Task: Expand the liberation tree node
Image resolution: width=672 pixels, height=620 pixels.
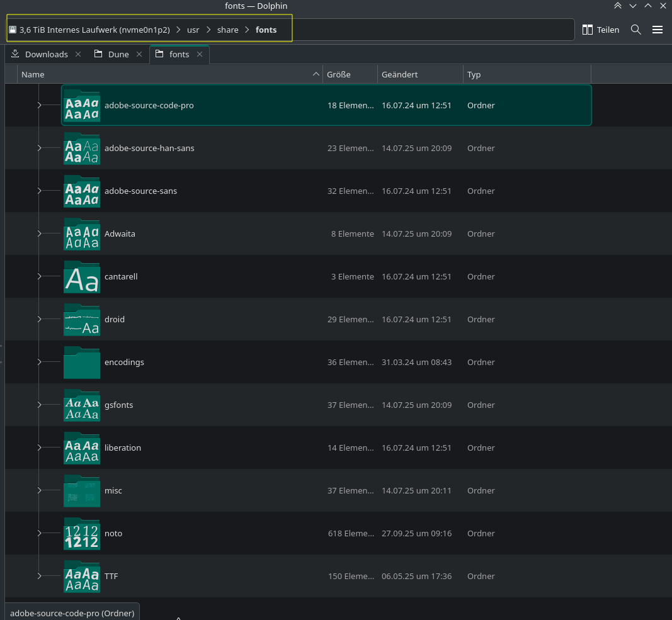Action: tap(40, 448)
